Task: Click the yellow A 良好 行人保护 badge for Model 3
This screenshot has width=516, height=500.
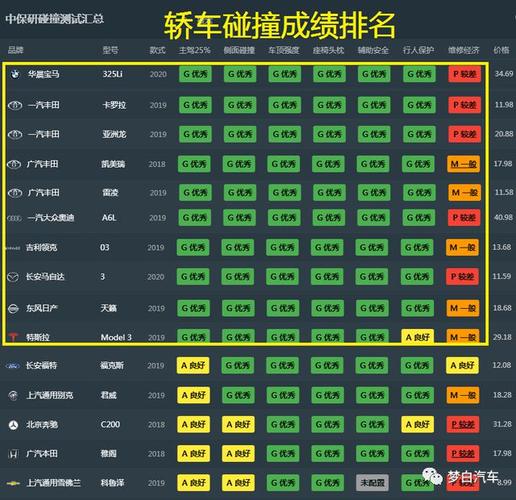Action: [418, 336]
